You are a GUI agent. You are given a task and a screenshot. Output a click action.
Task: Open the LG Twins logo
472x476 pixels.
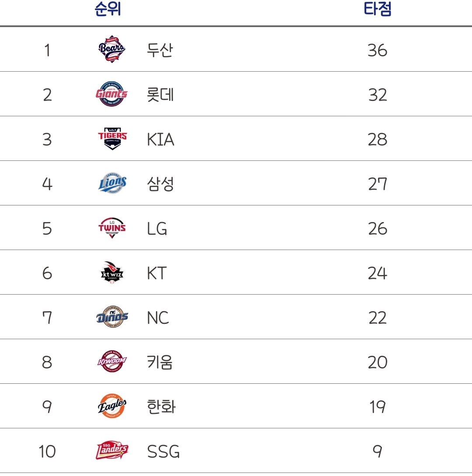112,229
